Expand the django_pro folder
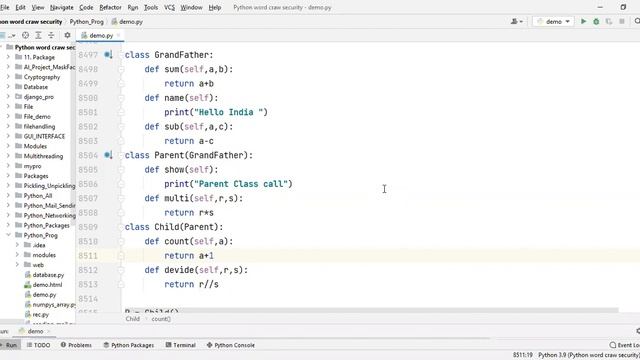The image size is (640, 360). tap(8, 97)
